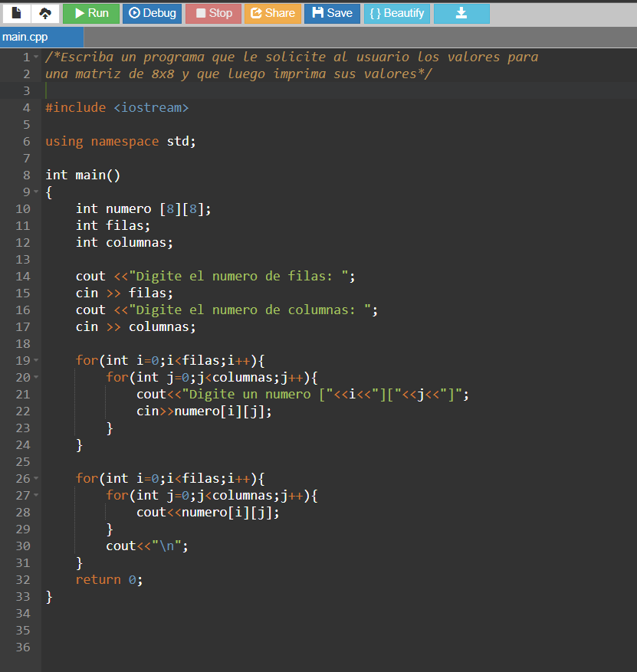Collapse main function body at line 9

click(37, 192)
